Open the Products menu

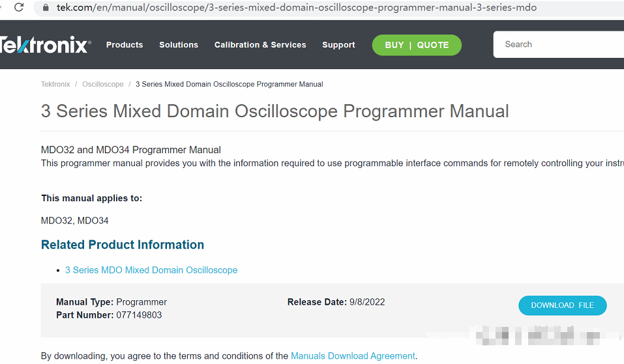click(x=125, y=45)
